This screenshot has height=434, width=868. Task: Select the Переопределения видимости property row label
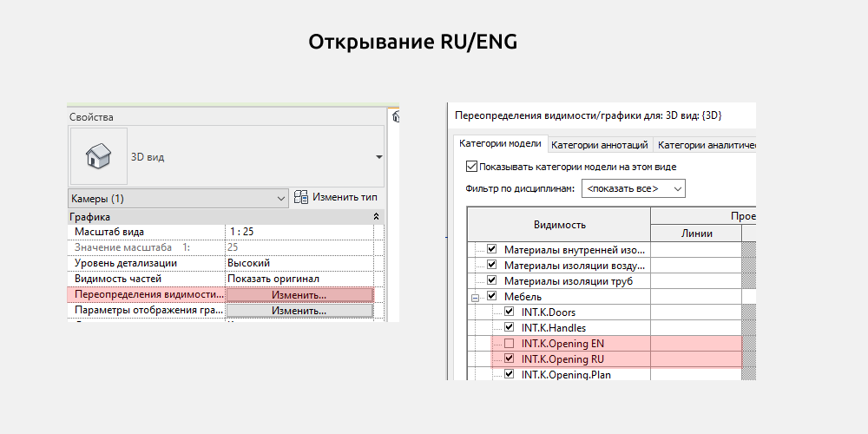(x=149, y=294)
